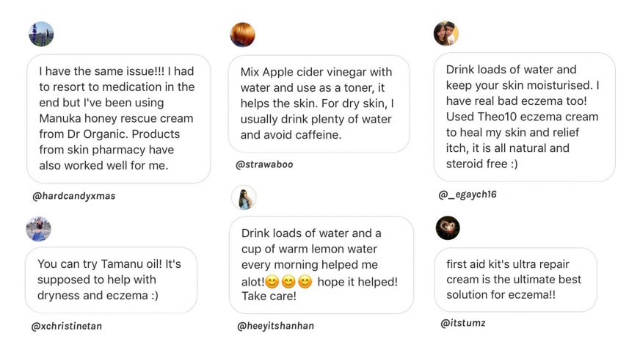Click @strawaboo's orange hair avatar

coord(242,34)
